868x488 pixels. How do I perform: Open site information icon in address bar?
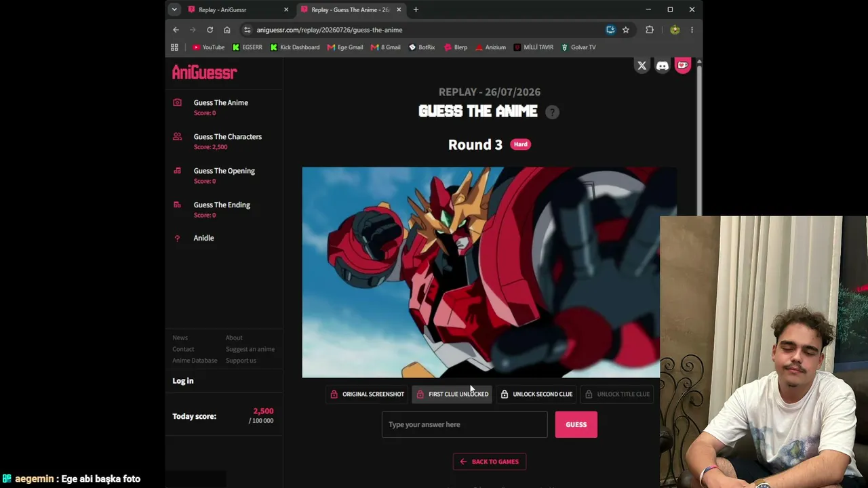[248, 30]
